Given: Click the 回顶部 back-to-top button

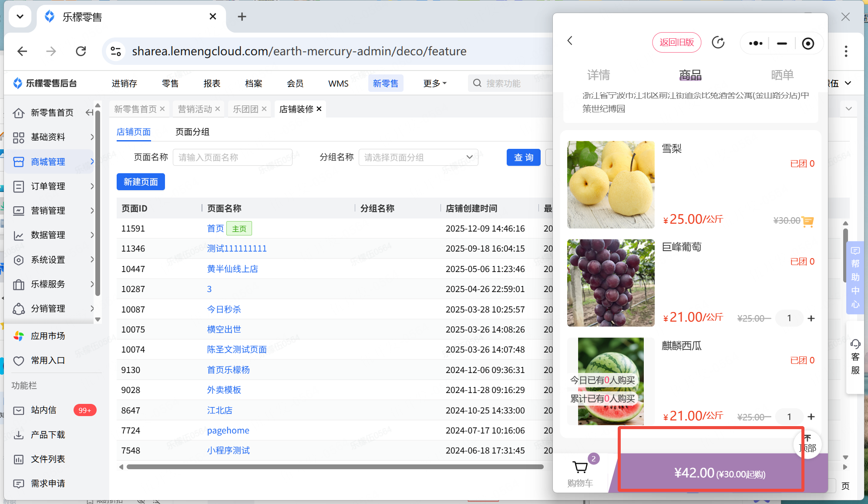Looking at the screenshot, I should coord(808,444).
